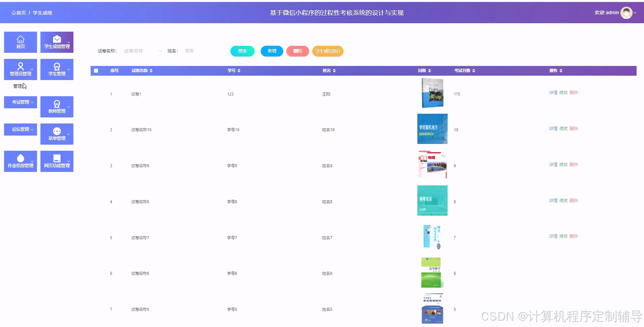Open the 教师管理 sidebar icon
This screenshot has height=327, width=644.
coord(57,107)
